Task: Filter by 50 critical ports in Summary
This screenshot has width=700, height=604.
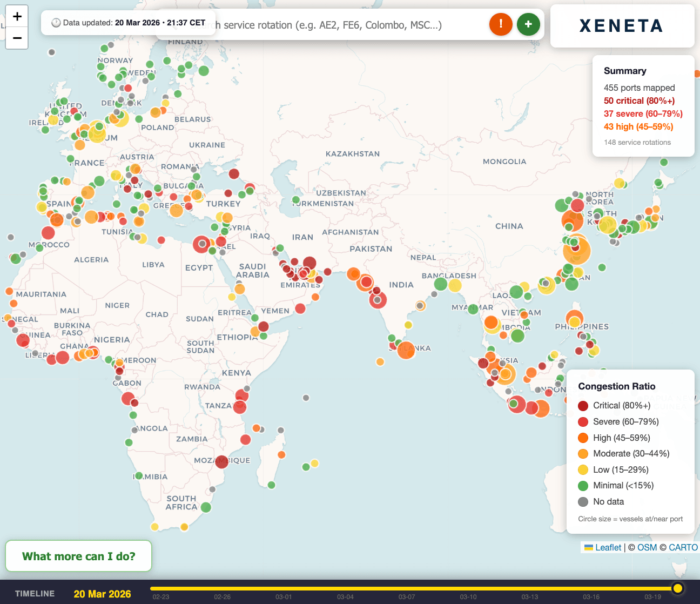Action: pyautogui.click(x=639, y=100)
